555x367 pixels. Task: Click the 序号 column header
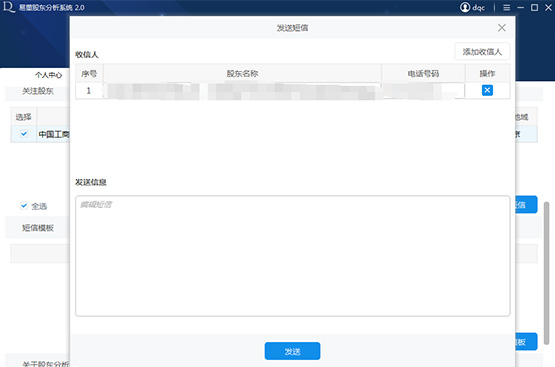pyautogui.click(x=89, y=74)
